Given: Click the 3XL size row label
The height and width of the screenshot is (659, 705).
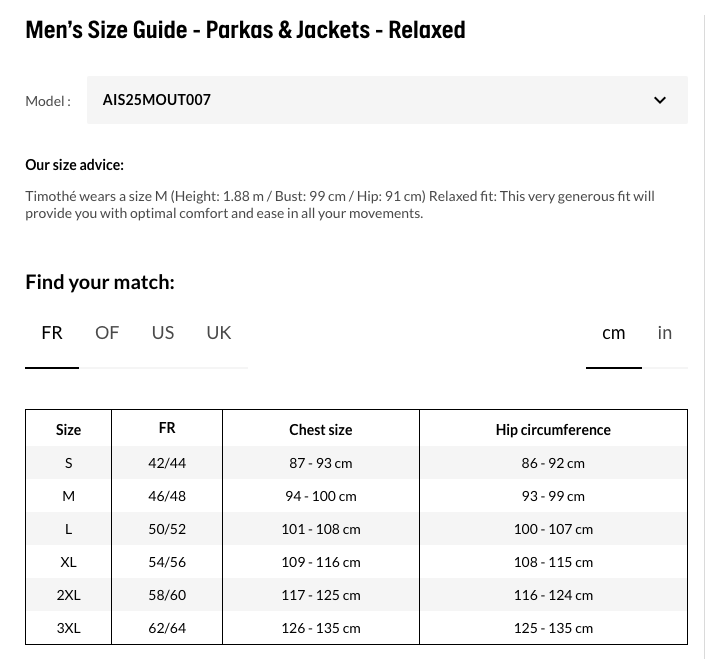Looking at the screenshot, I should pyautogui.click(x=68, y=628).
